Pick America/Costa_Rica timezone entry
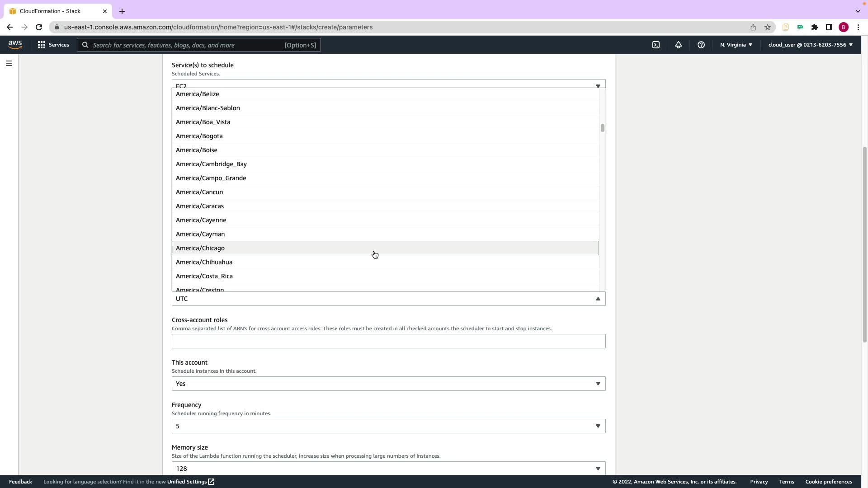 click(x=204, y=276)
